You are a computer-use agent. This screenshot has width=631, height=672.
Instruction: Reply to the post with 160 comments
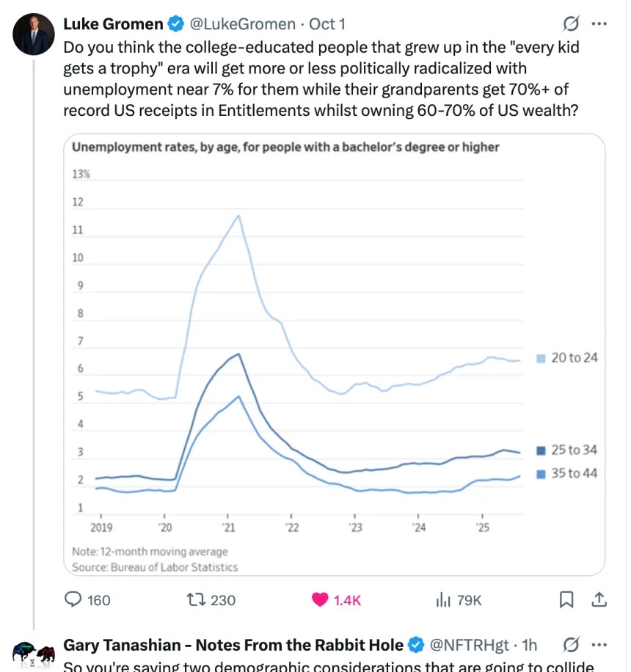tap(74, 600)
